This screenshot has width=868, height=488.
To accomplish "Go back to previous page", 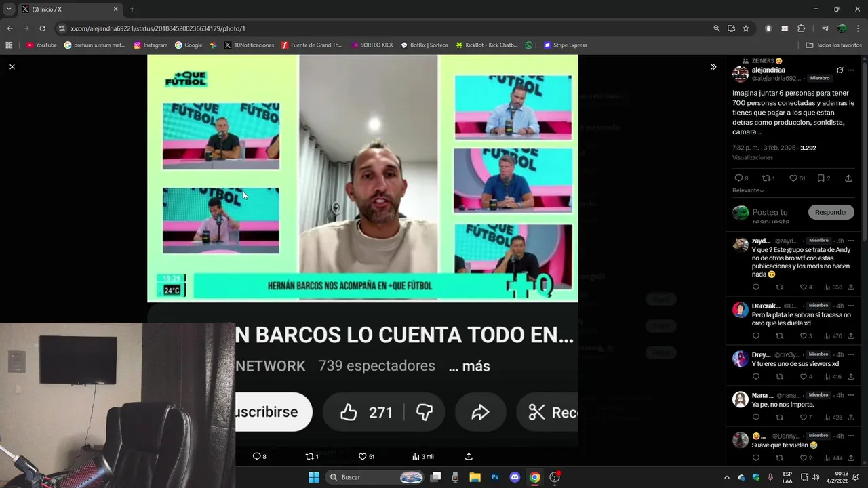I will [9, 28].
